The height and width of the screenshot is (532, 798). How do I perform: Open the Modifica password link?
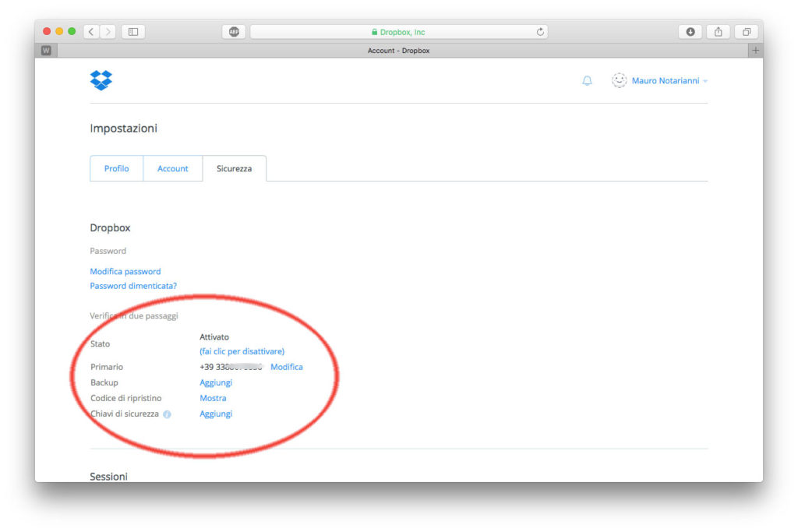(125, 271)
